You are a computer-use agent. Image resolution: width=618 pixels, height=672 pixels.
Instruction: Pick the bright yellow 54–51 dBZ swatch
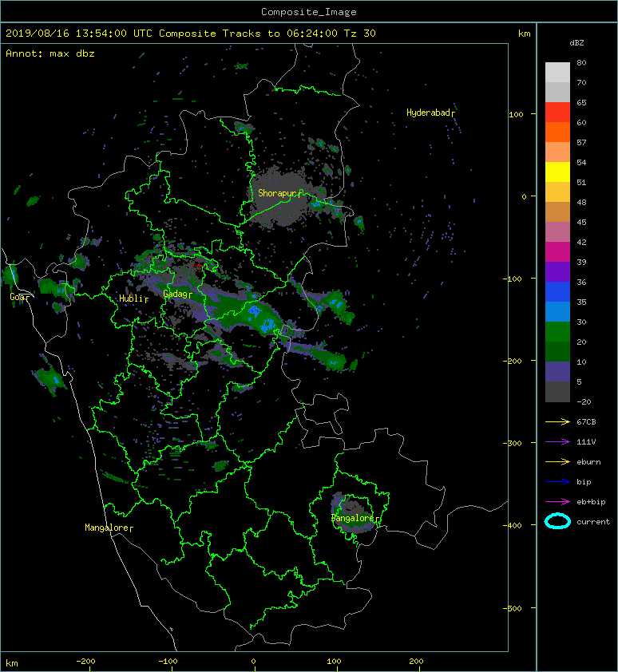coord(557,172)
